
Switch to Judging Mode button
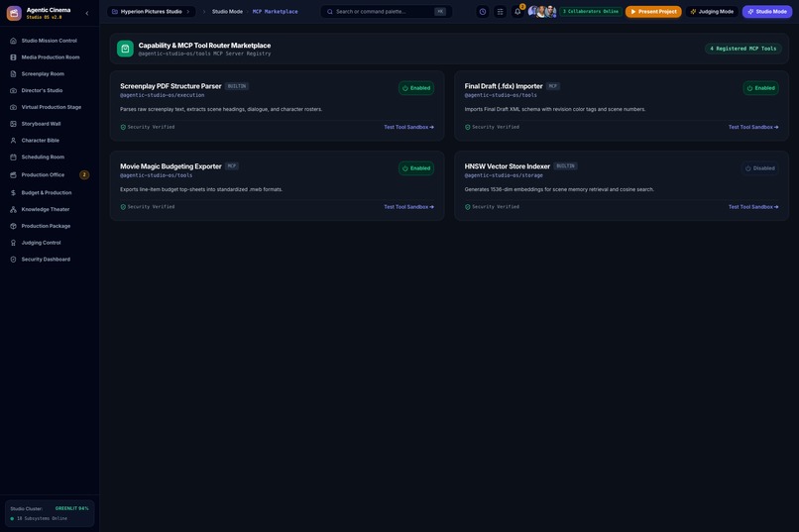point(712,12)
